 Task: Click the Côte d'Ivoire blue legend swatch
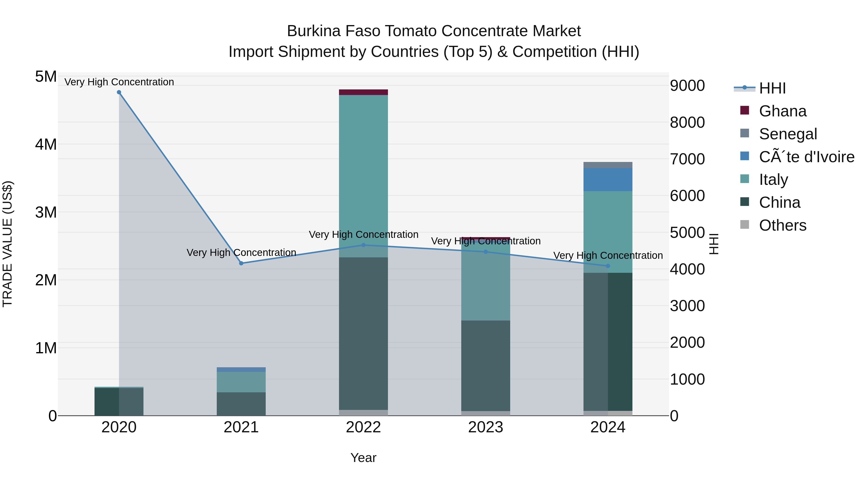[745, 156]
